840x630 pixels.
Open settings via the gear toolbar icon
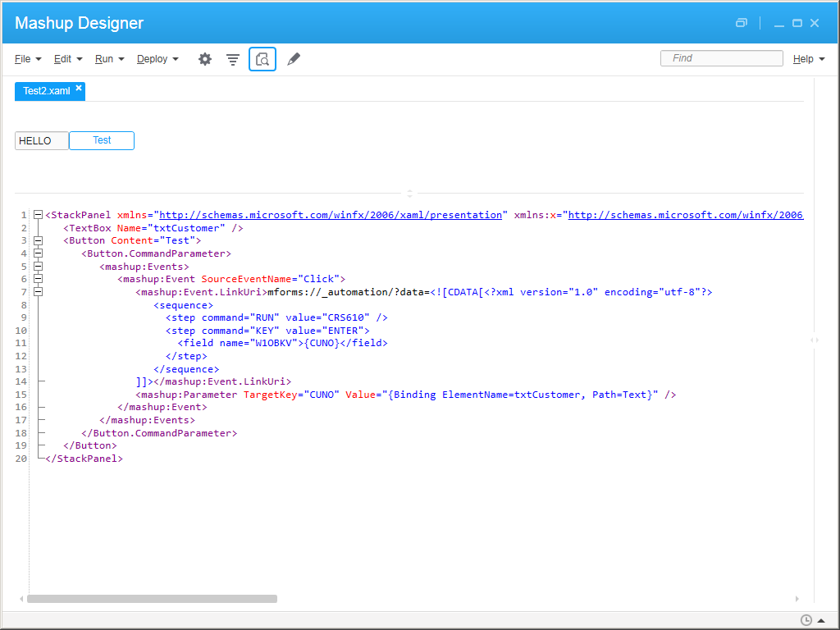tap(205, 59)
